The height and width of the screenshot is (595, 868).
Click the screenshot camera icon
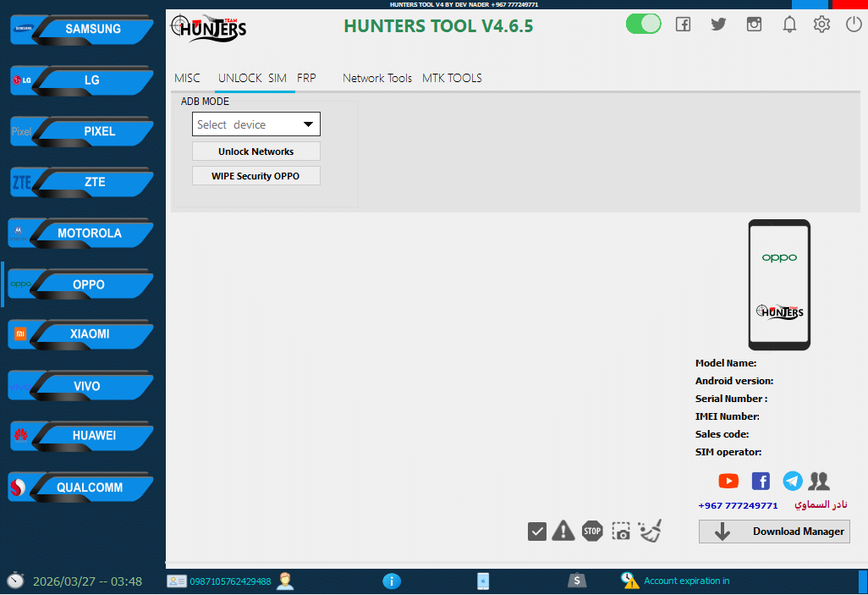point(621,532)
